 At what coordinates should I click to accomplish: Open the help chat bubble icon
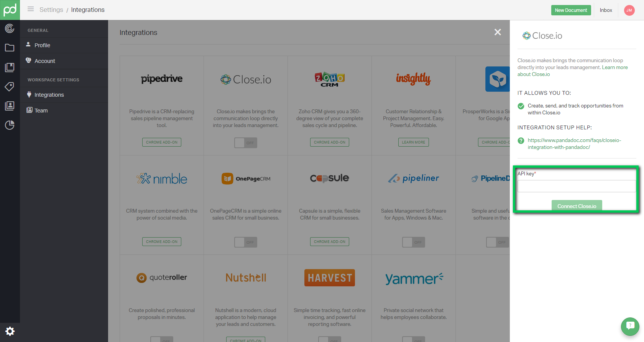tap(630, 327)
